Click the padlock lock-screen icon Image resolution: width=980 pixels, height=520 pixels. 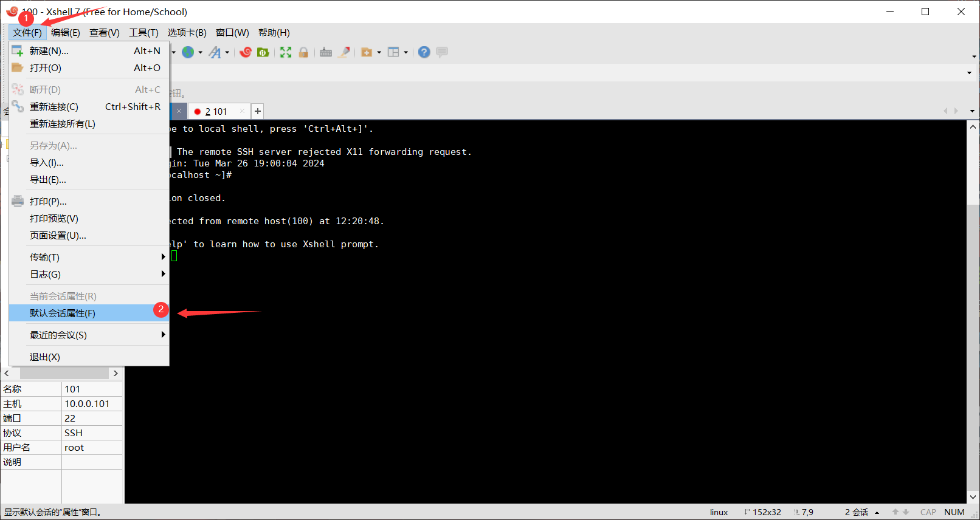303,52
